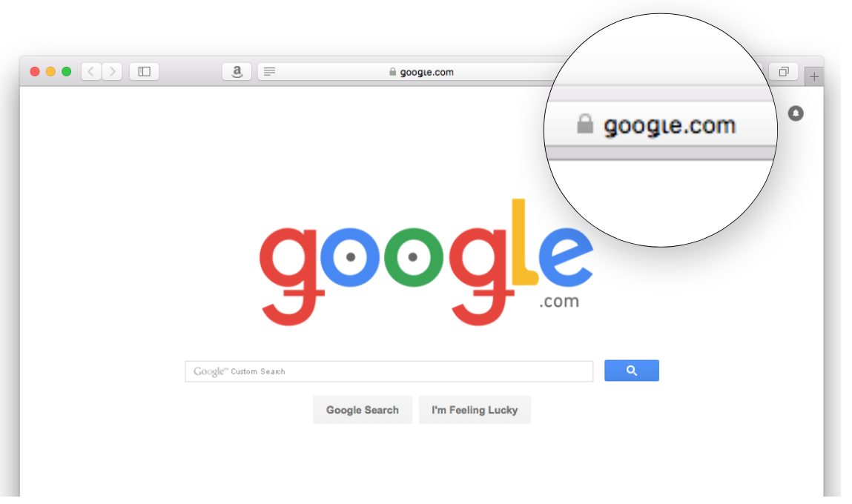The height and width of the screenshot is (504, 852).
Task: Toggle Reader view lines icon
Action: pyautogui.click(x=269, y=72)
